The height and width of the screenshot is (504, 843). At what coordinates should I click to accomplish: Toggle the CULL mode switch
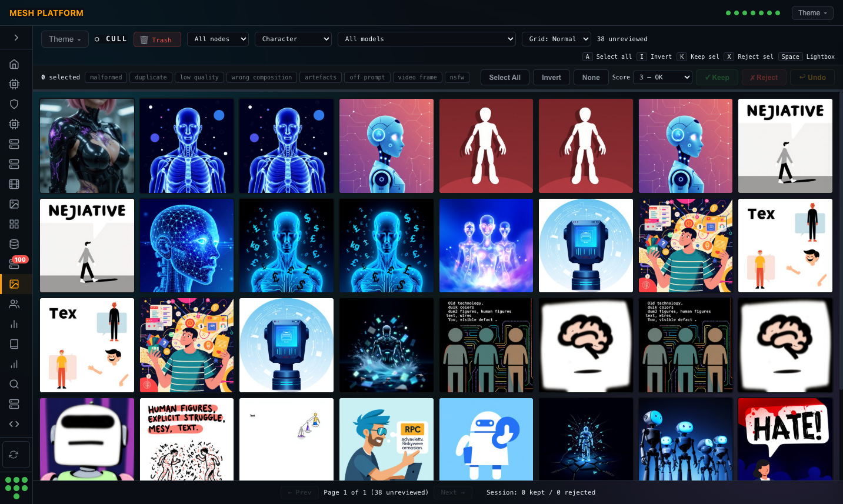click(109, 39)
